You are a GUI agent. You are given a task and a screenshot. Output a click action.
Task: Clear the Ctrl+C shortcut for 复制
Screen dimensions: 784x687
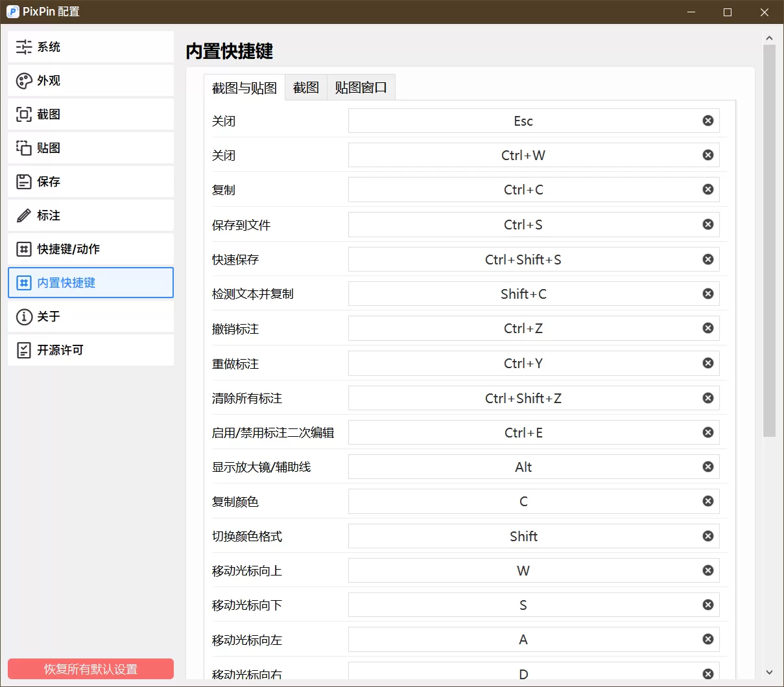[707, 189]
